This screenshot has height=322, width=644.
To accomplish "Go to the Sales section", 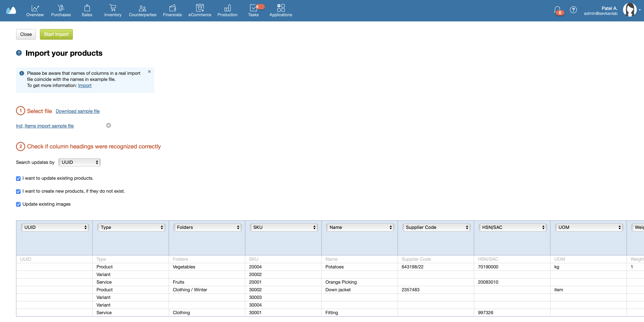I will (x=87, y=11).
